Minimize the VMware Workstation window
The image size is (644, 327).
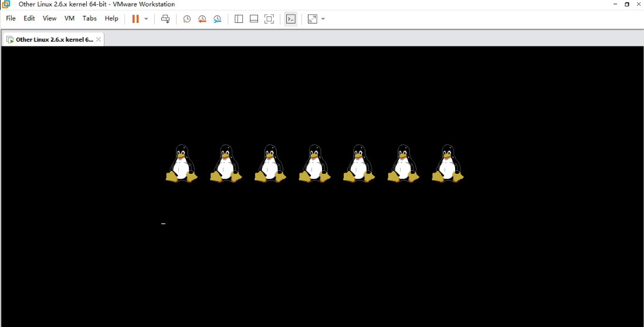(615, 5)
